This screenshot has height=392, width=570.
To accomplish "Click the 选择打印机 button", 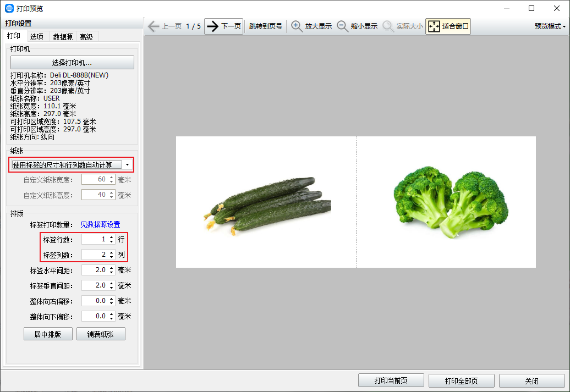I will click(72, 63).
